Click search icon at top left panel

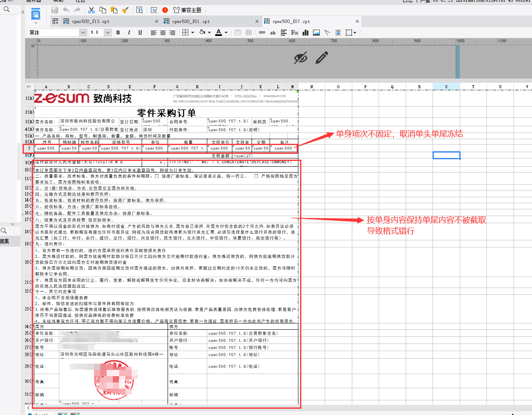click(x=7, y=9)
